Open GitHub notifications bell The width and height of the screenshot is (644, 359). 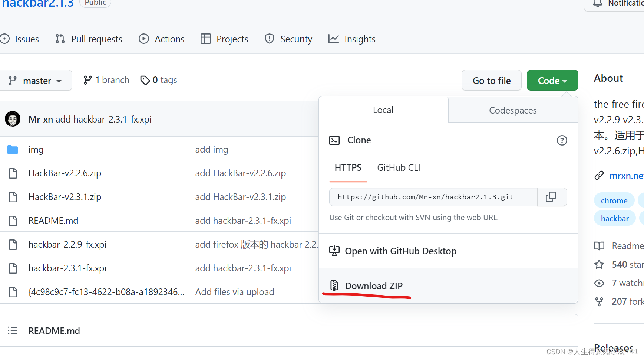[x=597, y=3]
